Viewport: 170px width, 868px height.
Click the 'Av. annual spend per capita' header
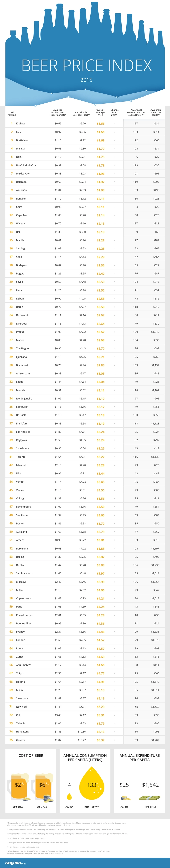coord(156,112)
